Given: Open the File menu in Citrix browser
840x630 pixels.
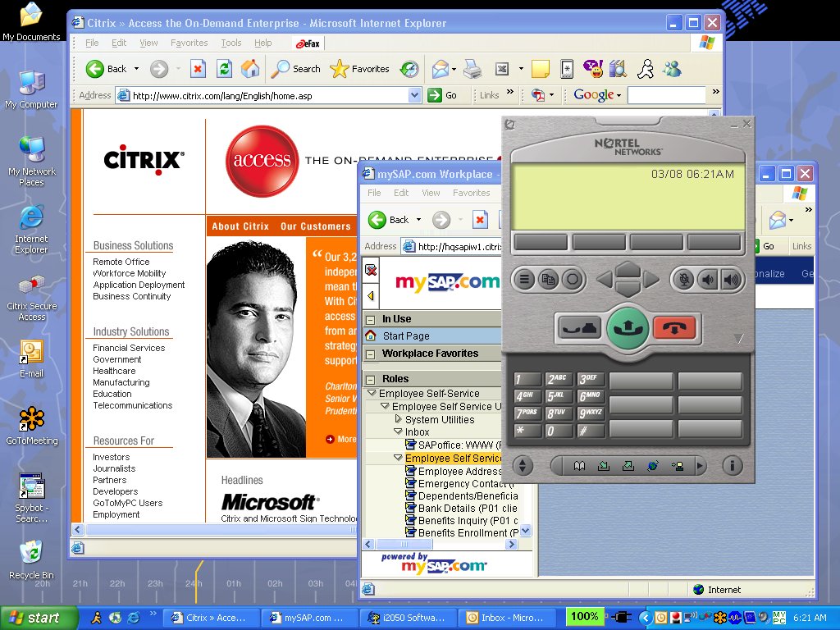Looking at the screenshot, I should point(92,43).
